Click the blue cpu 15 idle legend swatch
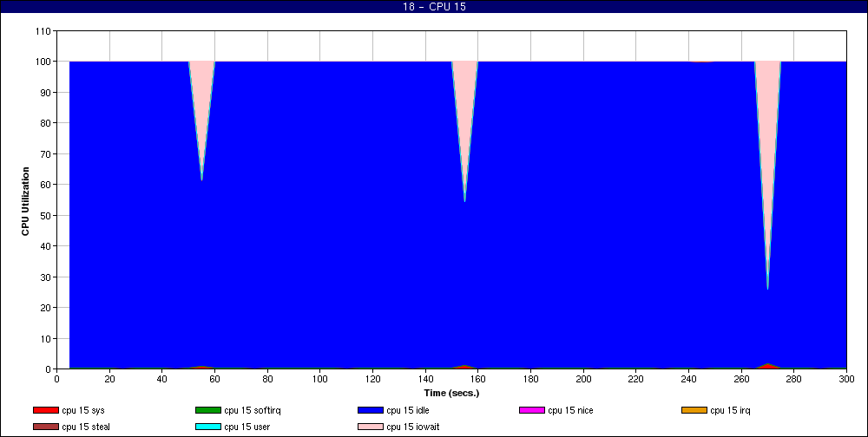Screen dimensions: 868x437 click(371, 410)
